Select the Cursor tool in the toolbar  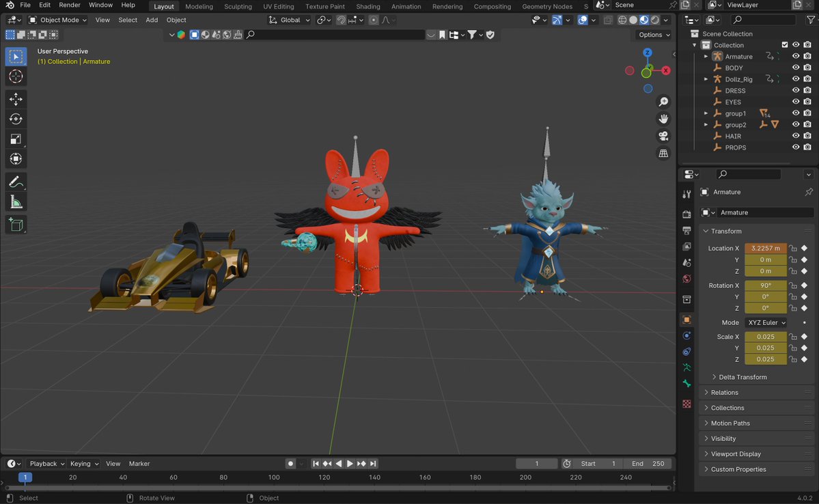16,76
